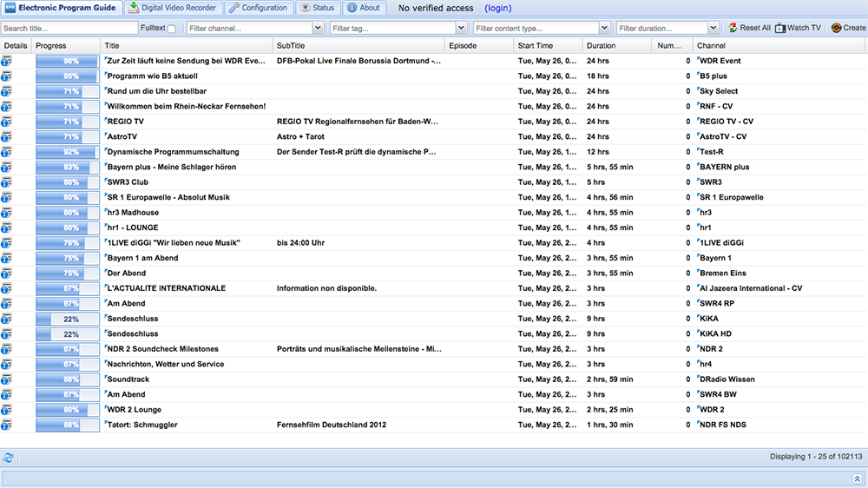The image size is (868, 488).
Task: Open the About tab
Action: tap(364, 8)
